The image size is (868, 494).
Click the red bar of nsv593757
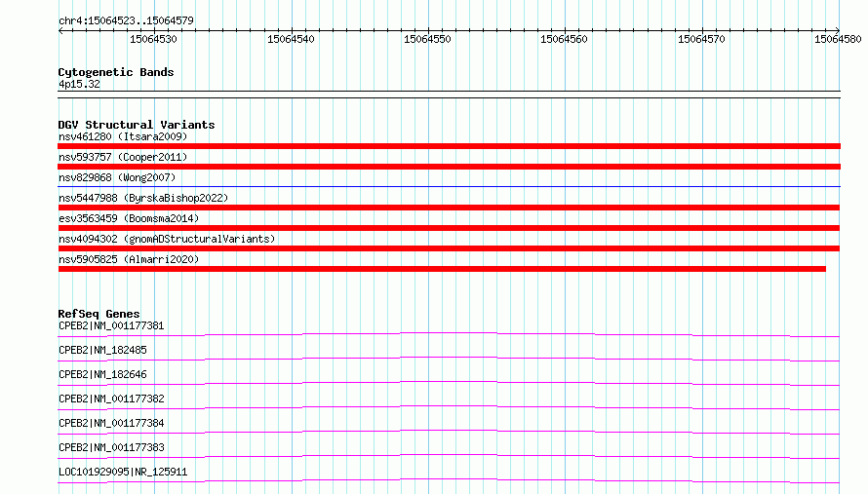click(x=449, y=167)
